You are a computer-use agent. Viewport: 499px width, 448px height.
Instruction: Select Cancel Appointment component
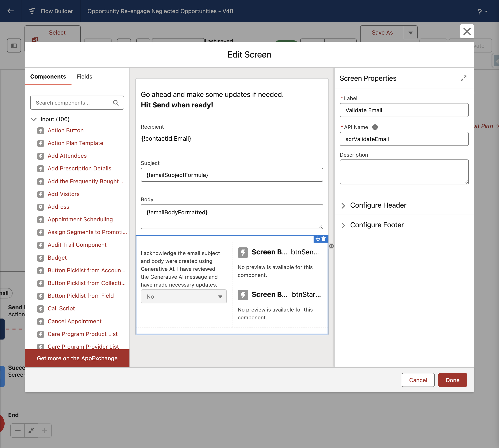(74, 321)
